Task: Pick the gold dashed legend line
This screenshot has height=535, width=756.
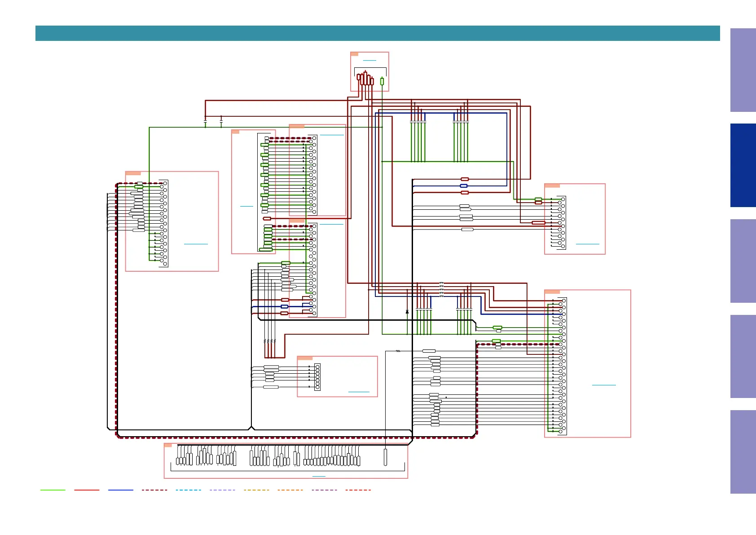Action: pyautogui.click(x=256, y=490)
